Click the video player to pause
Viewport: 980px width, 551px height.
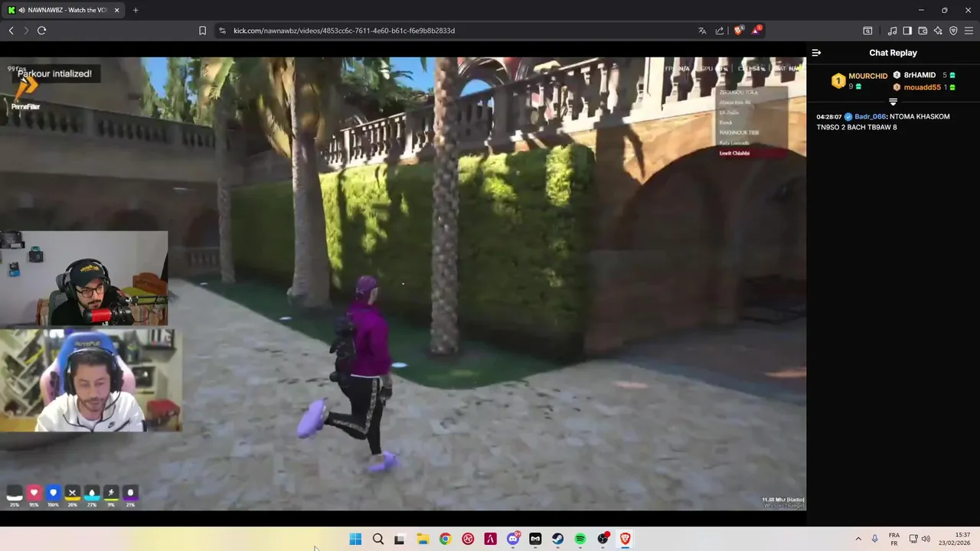[403, 283]
